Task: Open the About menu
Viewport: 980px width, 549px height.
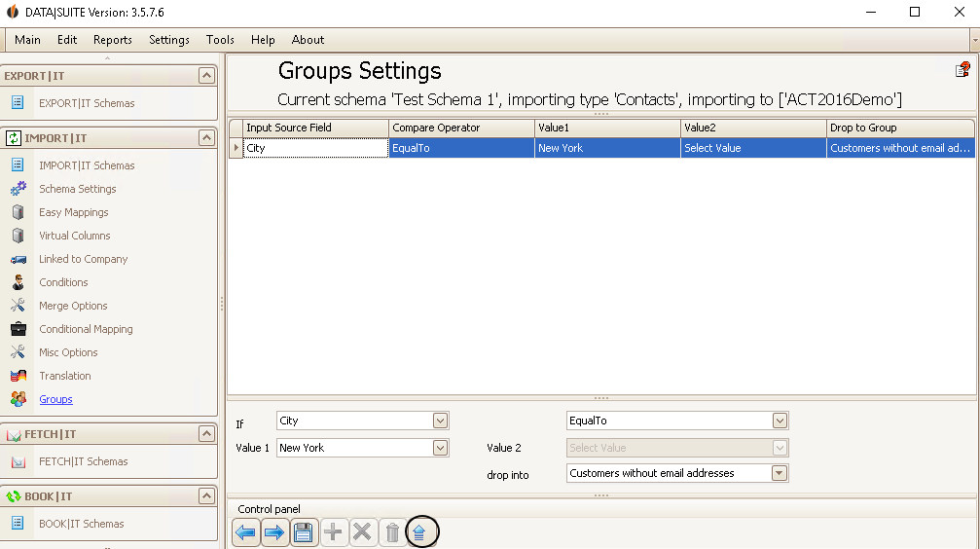Action: (x=308, y=39)
